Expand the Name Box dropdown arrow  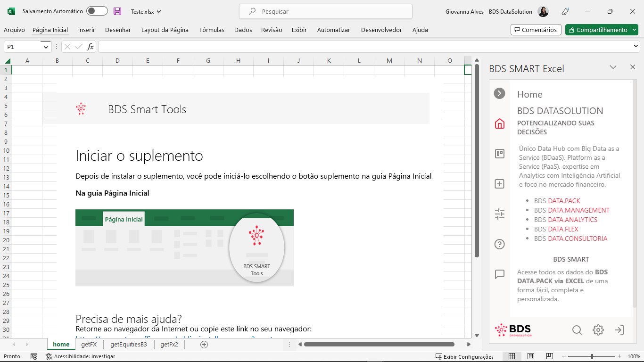(46, 47)
